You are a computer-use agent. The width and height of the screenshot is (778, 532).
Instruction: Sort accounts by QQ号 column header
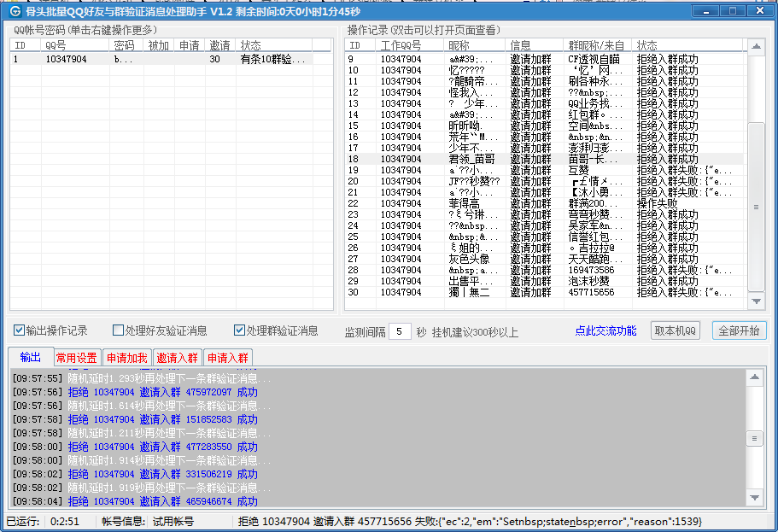click(75, 45)
